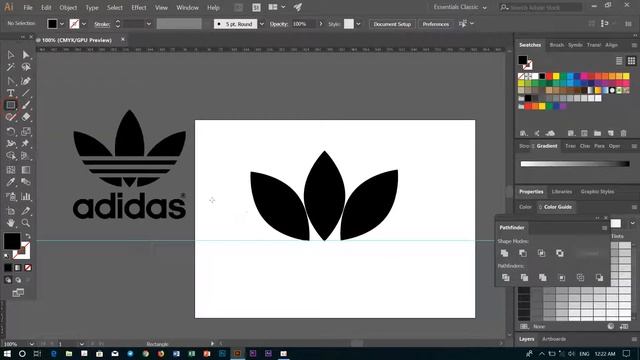This screenshot has width=640, height=360.
Task: Switch to the Libraries tab
Action: coord(562,191)
